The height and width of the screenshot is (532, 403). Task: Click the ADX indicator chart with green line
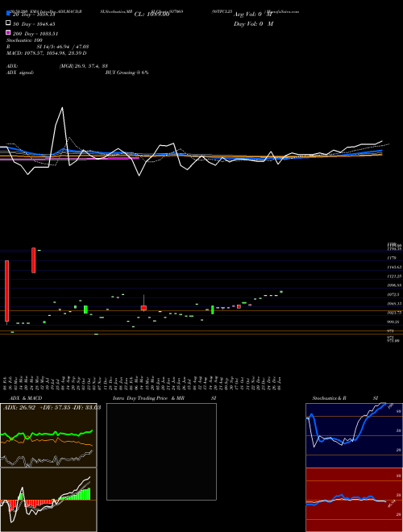(48, 435)
